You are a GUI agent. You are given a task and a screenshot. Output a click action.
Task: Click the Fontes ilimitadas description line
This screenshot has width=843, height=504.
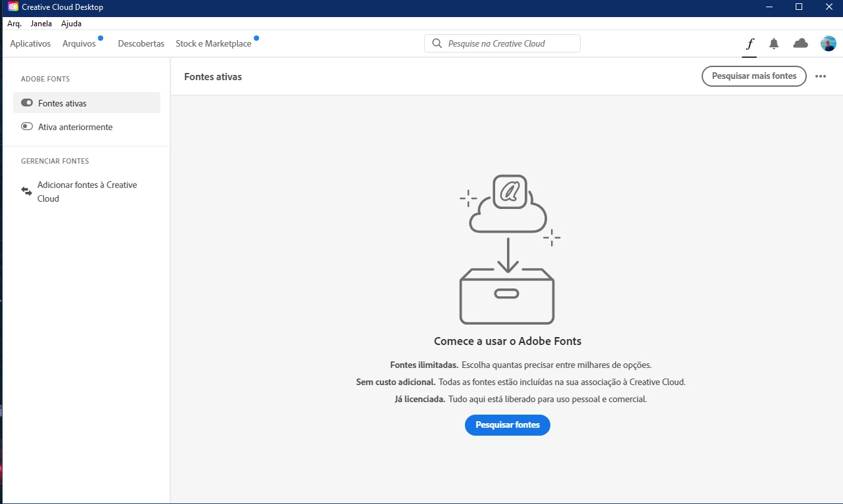click(x=521, y=365)
